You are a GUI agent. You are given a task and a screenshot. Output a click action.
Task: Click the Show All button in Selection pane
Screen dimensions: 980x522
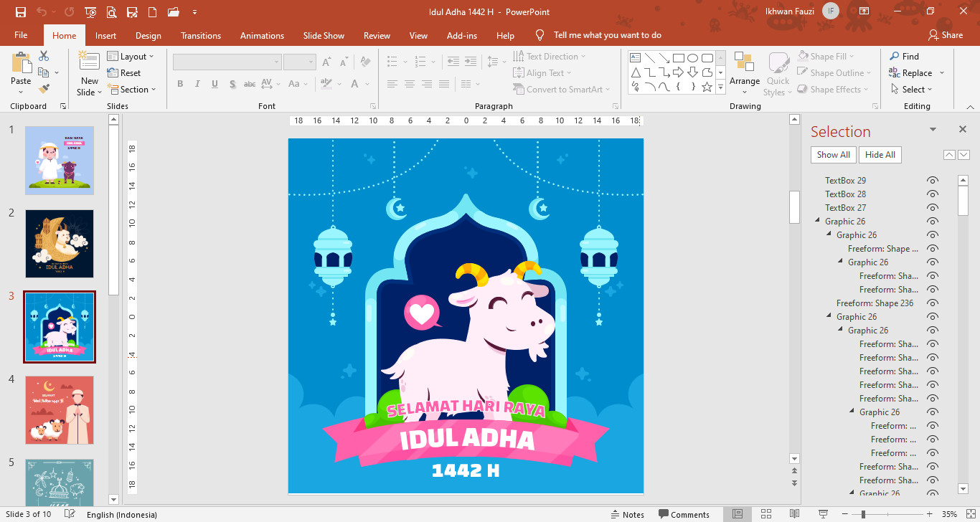833,154
